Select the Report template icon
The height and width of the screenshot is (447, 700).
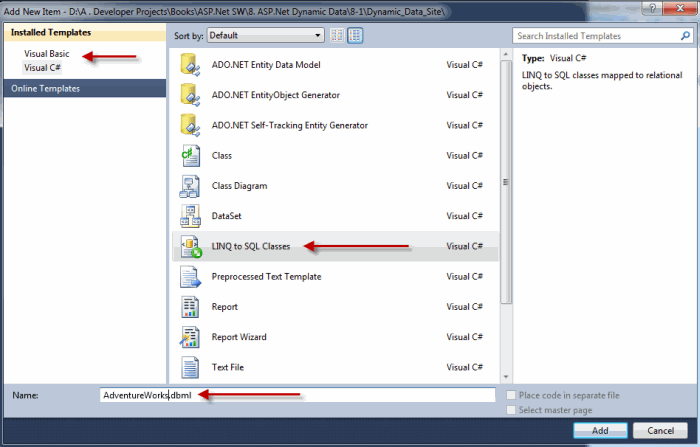click(x=190, y=307)
